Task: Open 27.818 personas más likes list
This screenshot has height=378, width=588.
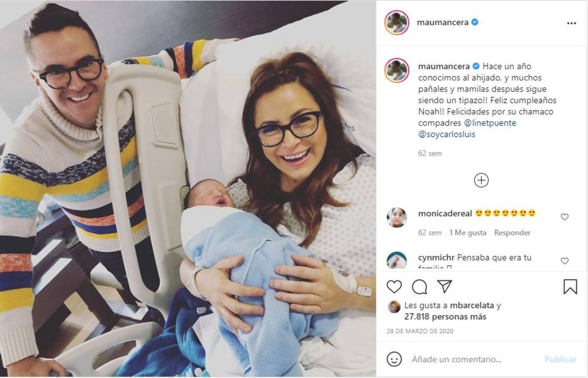Action: click(445, 317)
